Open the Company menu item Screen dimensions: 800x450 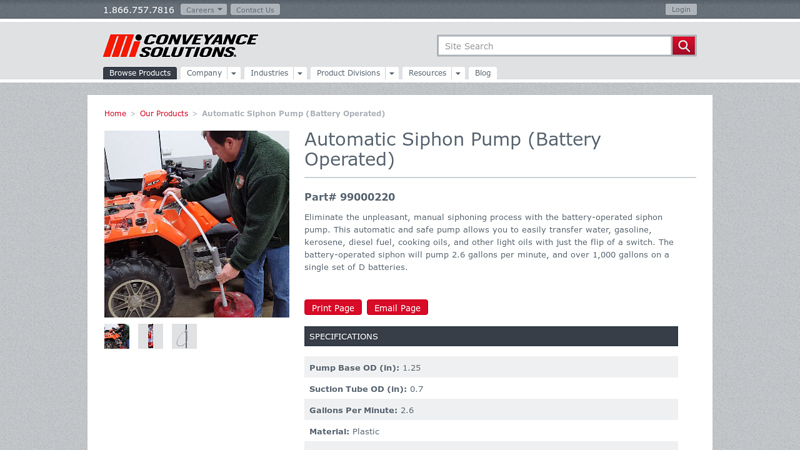tap(204, 73)
